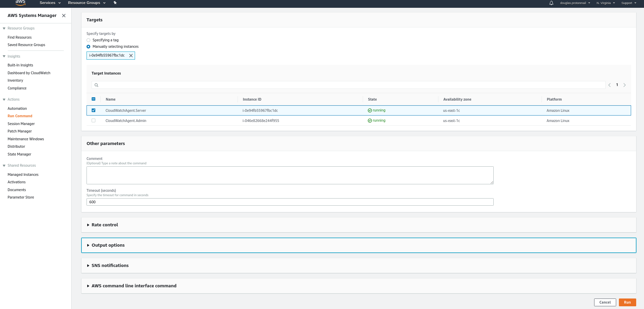Navigate to Parameter Store
Viewport: 644px width, 309px height.
point(21,197)
